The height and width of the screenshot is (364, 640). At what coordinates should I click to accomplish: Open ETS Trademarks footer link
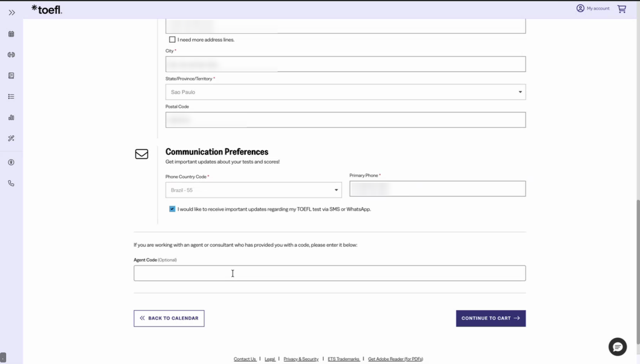click(x=344, y=359)
